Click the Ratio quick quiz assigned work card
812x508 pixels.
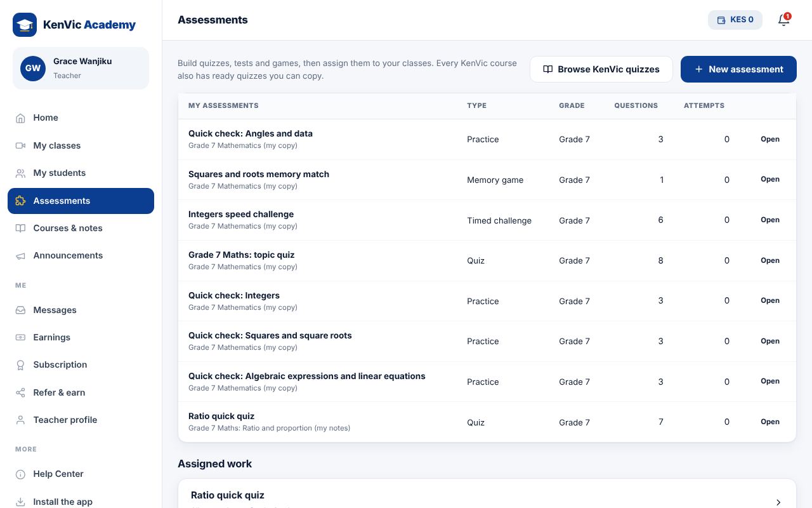click(487, 494)
